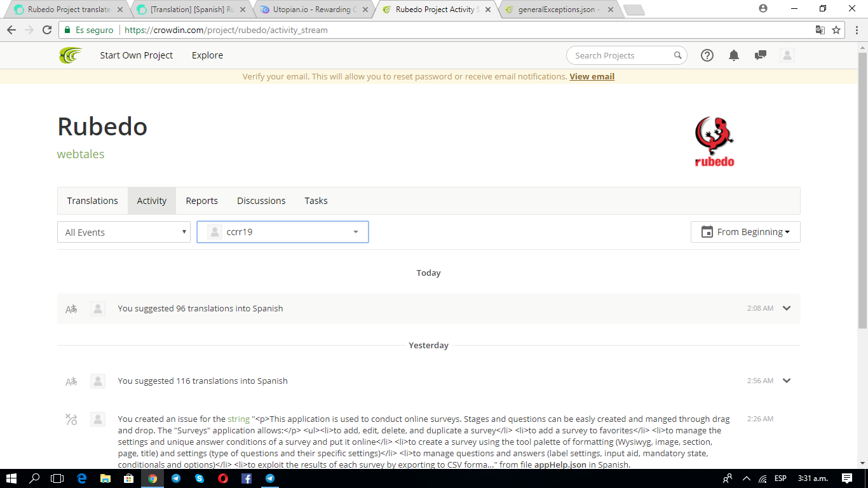Image resolution: width=868 pixels, height=488 pixels.
Task: Click the translation icon beside 96 translations
Action: coord(71,309)
